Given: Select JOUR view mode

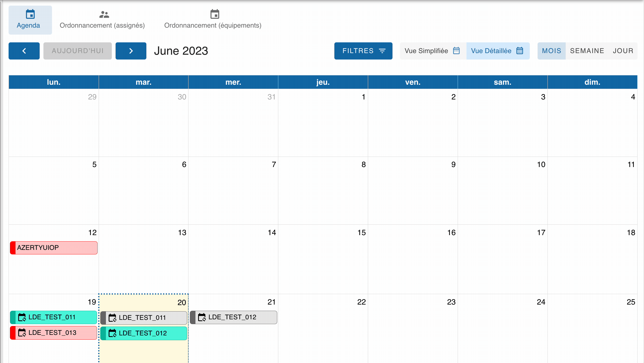Looking at the screenshot, I should coord(623,51).
